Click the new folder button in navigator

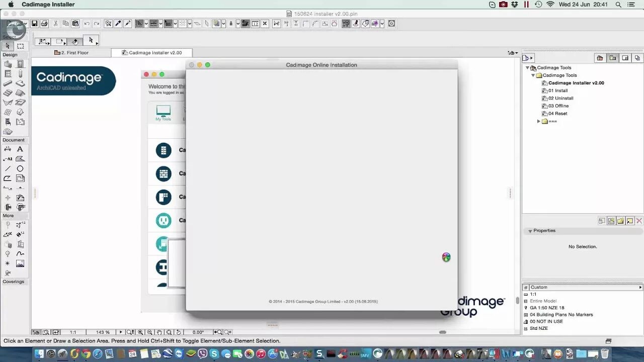coord(620,221)
